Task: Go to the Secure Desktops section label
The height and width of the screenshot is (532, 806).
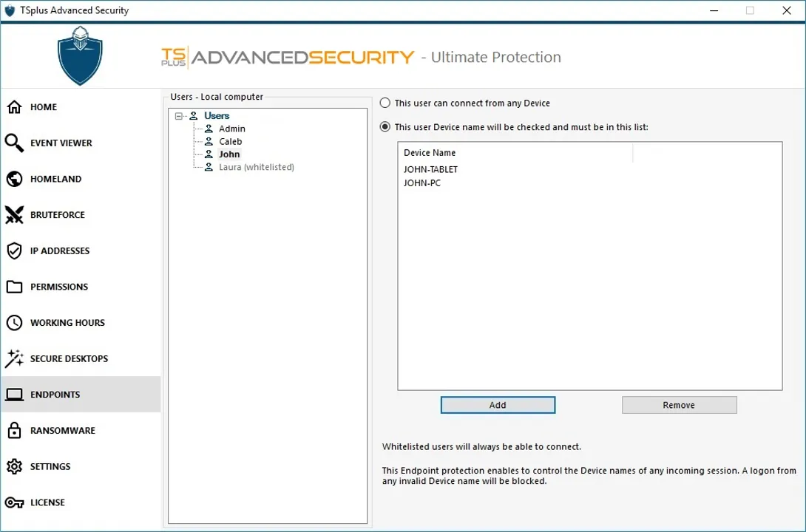Action: coord(69,358)
